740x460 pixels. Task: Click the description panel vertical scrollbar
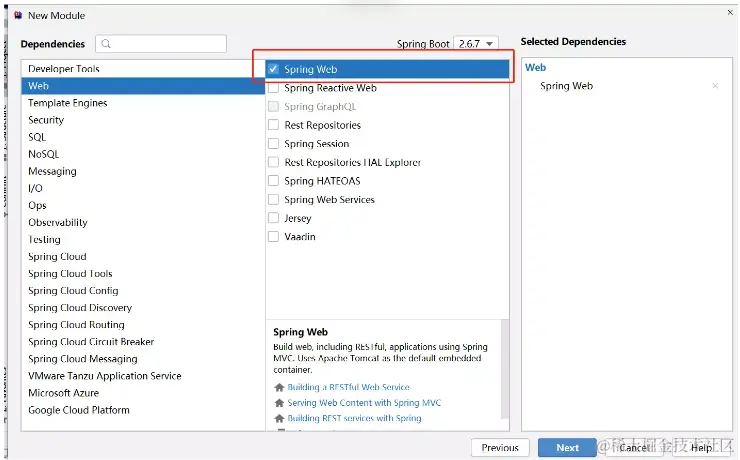505,369
